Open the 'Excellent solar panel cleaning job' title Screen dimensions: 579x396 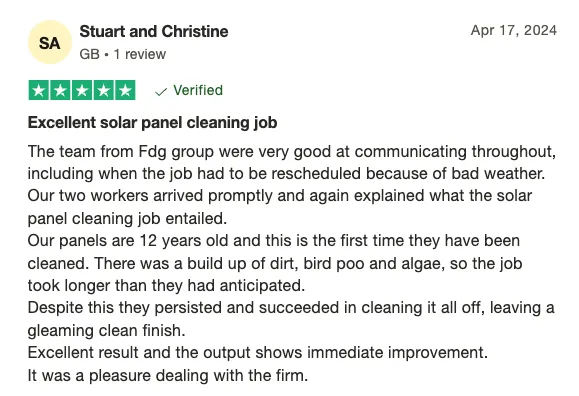pos(152,123)
